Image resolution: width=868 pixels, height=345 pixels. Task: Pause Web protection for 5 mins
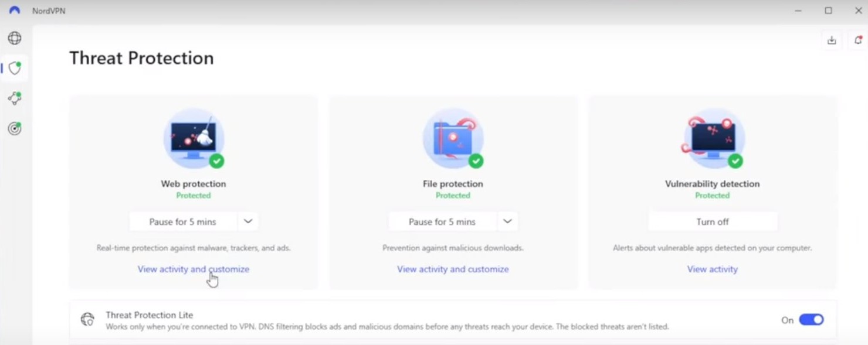pyautogui.click(x=183, y=221)
